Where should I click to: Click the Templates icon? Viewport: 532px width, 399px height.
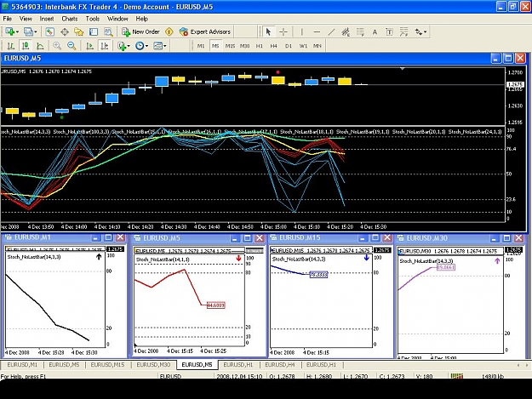pos(157,45)
